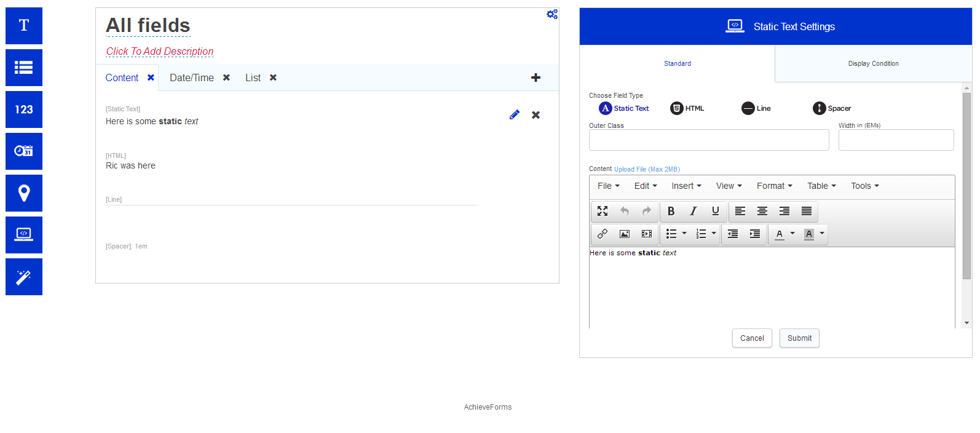
Task: Click the Upload File (Max 2MB) link
Action: coord(647,169)
